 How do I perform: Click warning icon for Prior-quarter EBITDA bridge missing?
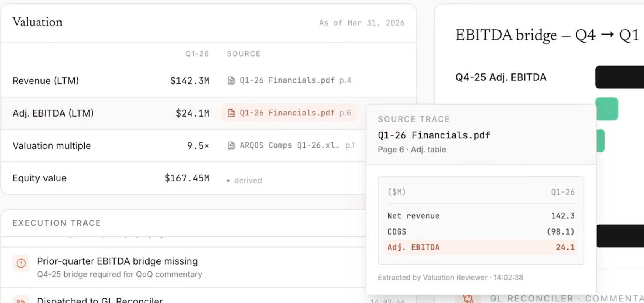click(21, 263)
